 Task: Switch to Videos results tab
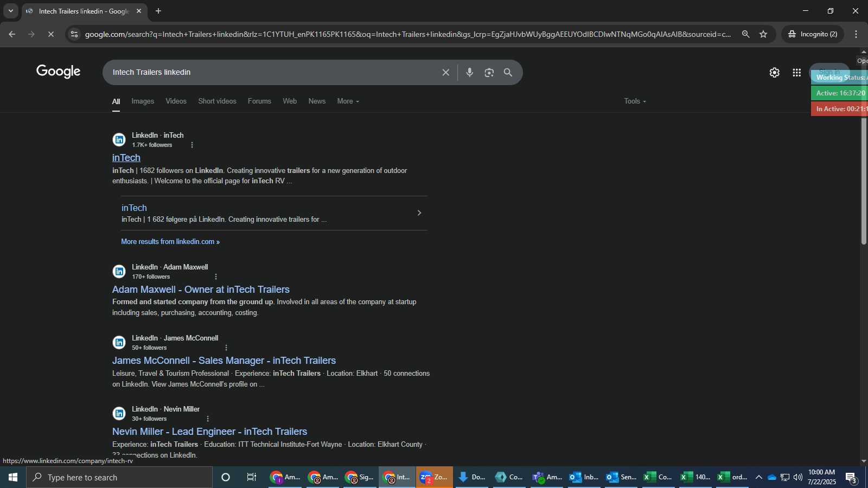(x=176, y=101)
